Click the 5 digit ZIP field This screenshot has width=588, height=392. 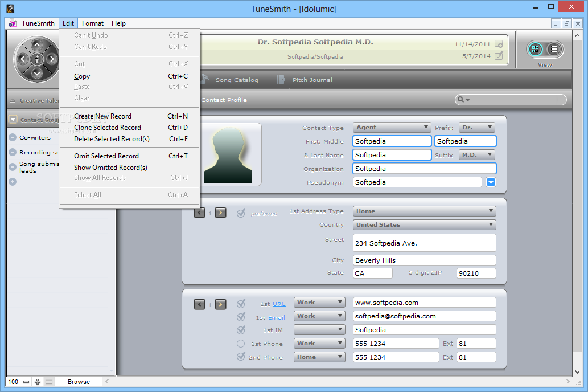pyautogui.click(x=476, y=273)
